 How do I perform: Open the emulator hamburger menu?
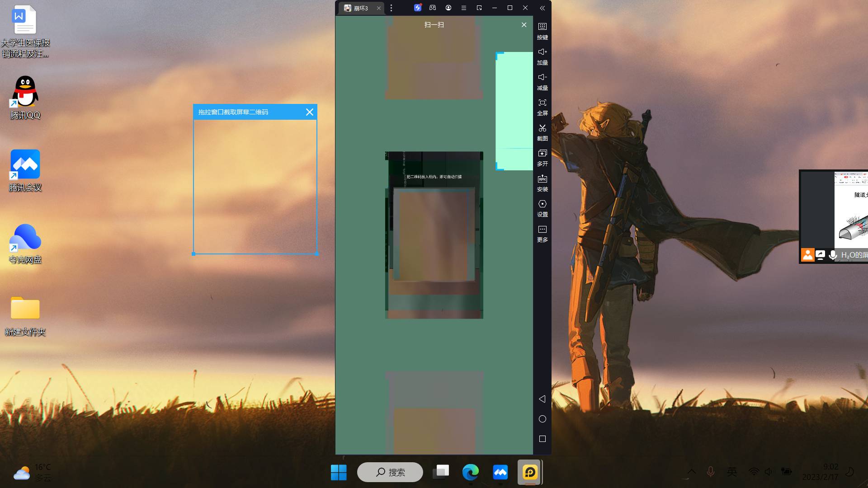[x=463, y=8]
